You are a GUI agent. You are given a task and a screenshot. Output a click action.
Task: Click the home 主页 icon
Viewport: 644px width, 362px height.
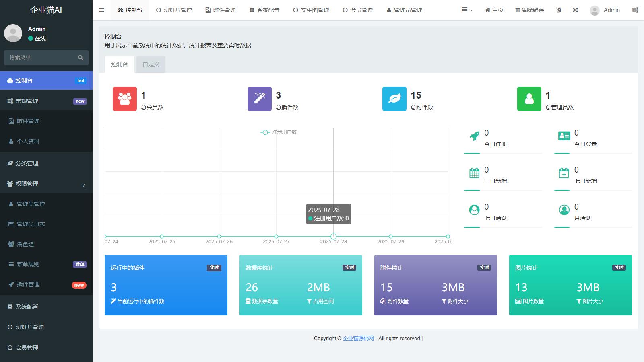pos(487,10)
